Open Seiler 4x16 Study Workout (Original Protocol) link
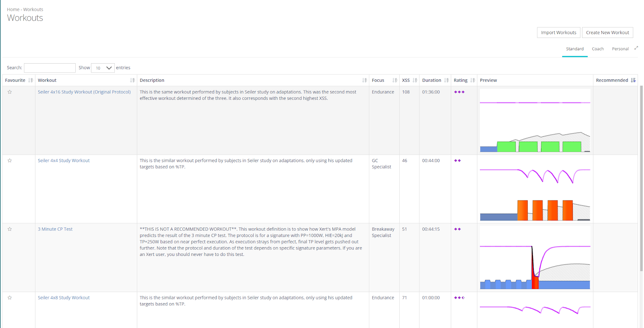 click(84, 92)
